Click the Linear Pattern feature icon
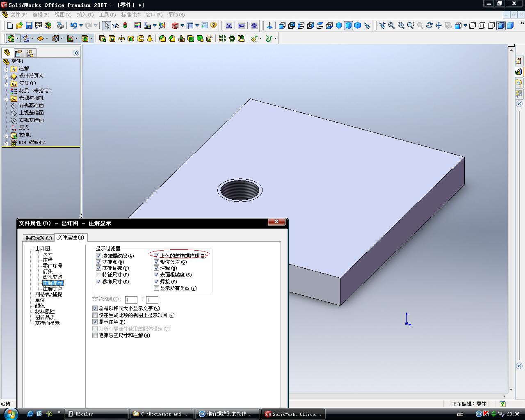The image size is (525, 420). pyautogui.click(x=222, y=39)
